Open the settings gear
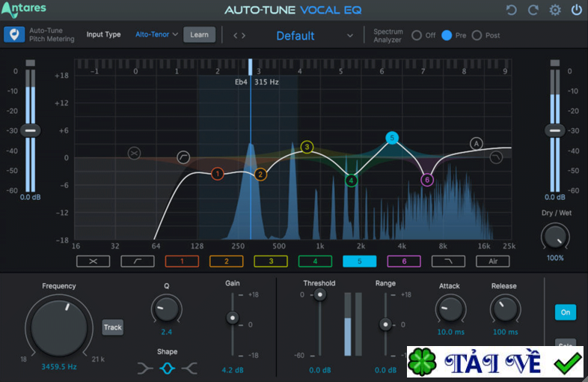The width and height of the screenshot is (588, 382). pyautogui.click(x=555, y=10)
